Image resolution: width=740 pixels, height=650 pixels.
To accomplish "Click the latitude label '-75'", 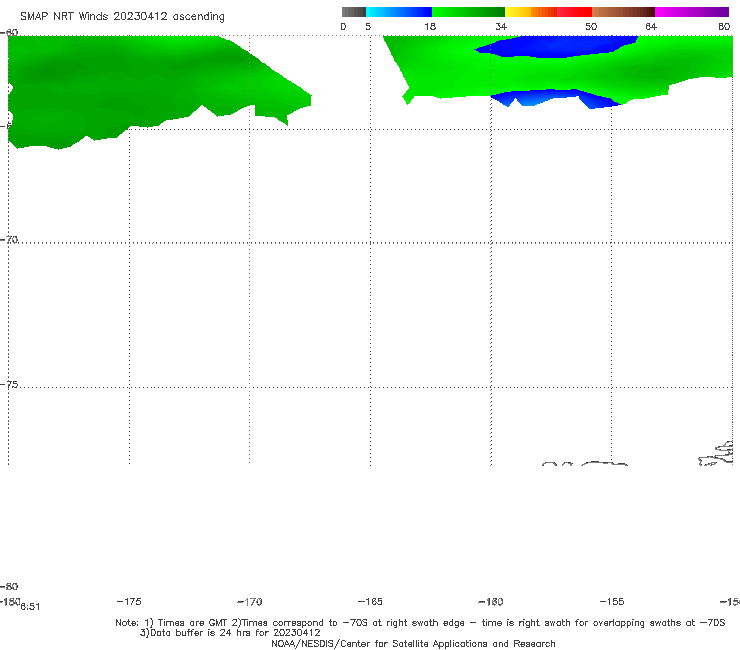I will 9,384.
